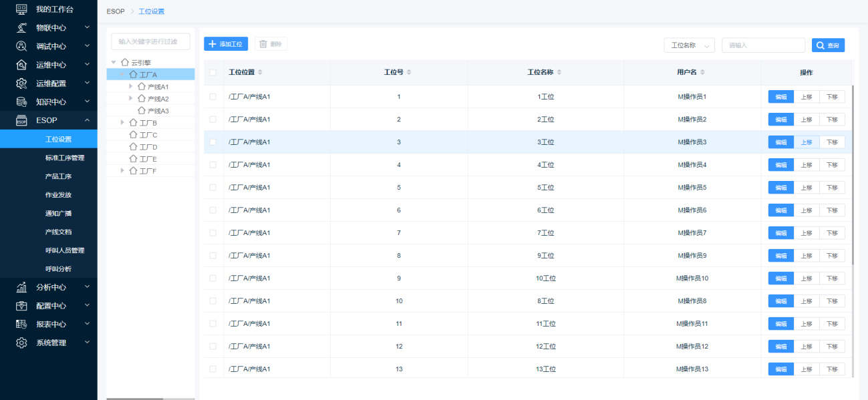This screenshot has width=868, height=400.
Task: Click the 删除 button
Action: tap(271, 43)
